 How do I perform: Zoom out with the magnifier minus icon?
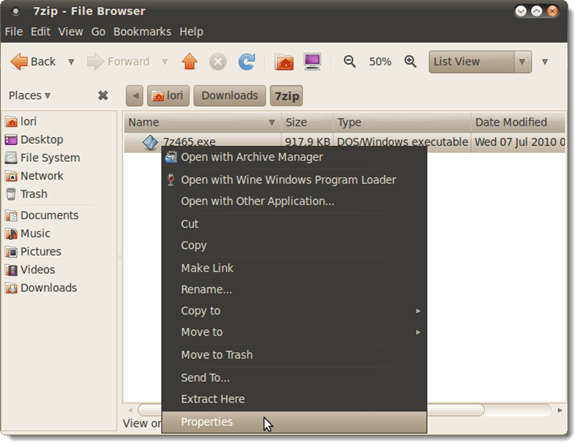[349, 61]
